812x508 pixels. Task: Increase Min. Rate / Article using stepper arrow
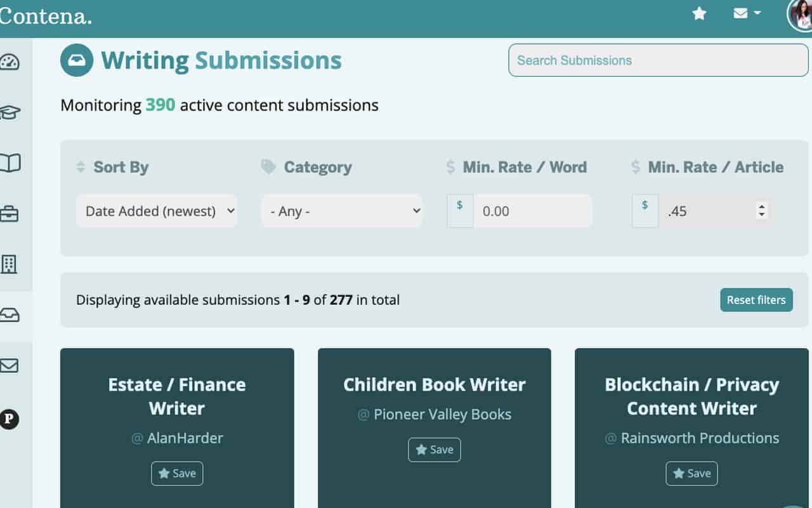point(761,207)
